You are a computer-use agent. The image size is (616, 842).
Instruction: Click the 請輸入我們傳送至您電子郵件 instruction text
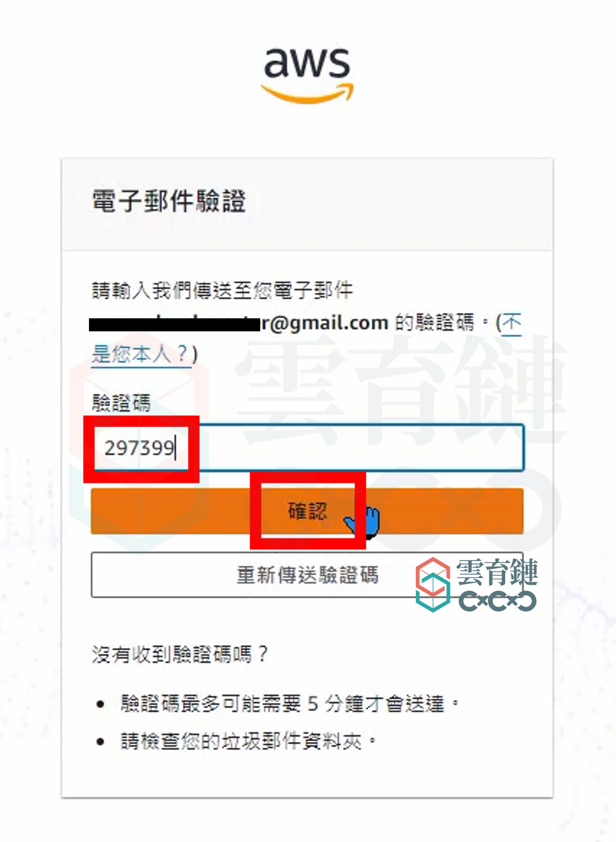(x=222, y=291)
